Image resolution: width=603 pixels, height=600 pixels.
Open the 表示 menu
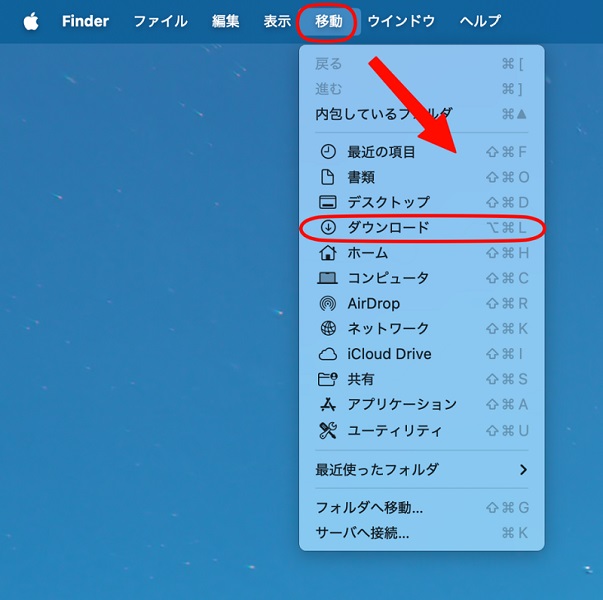pos(277,21)
